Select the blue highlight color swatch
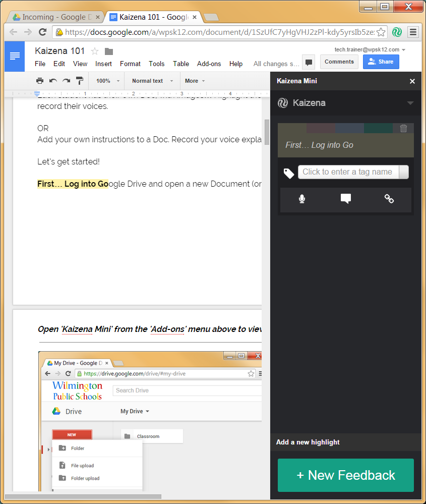The image size is (426, 504). point(349,128)
